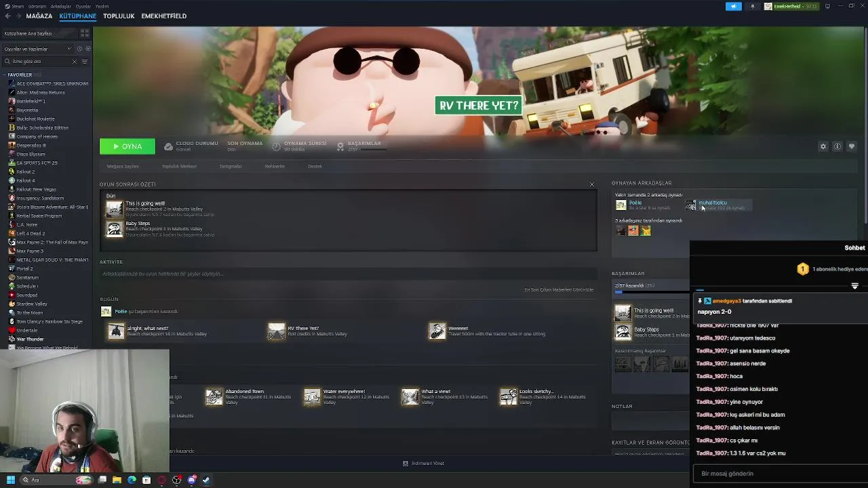The image size is (868, 488).
Task: Switch library to grid view icon
Action: 85,33
